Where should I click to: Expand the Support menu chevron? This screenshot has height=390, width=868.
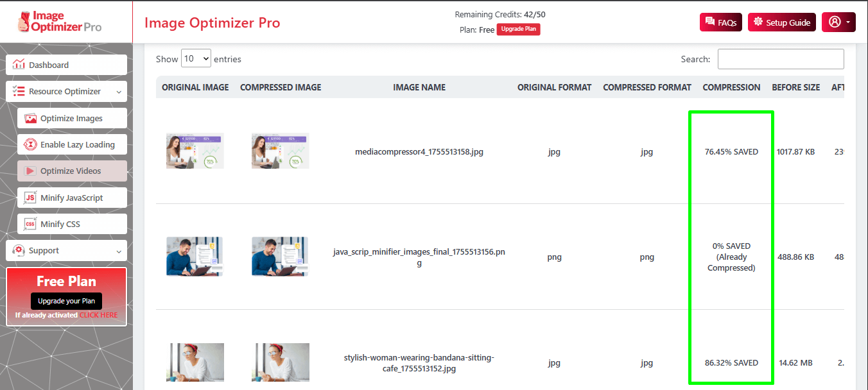[119, 251]
